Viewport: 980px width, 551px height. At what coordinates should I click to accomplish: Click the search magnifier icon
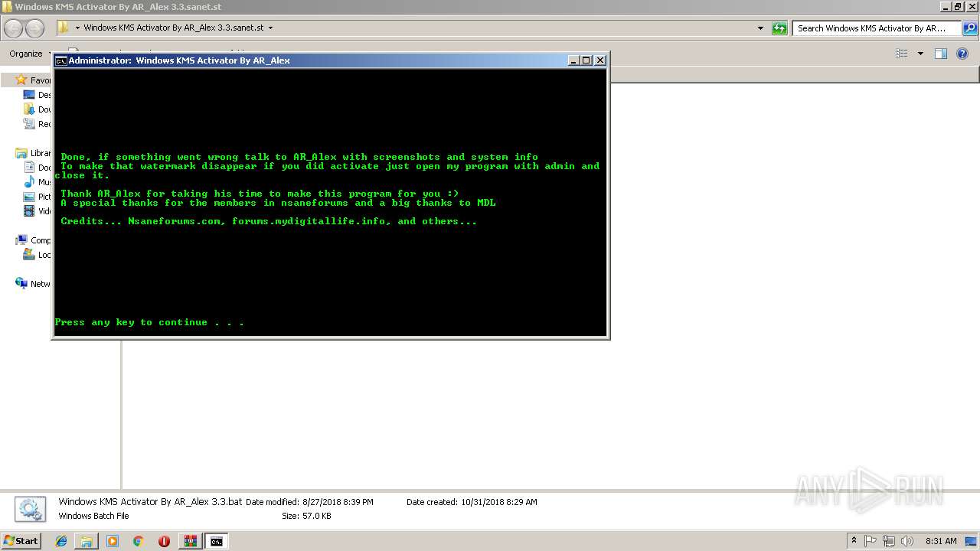(x=970, y=28)
